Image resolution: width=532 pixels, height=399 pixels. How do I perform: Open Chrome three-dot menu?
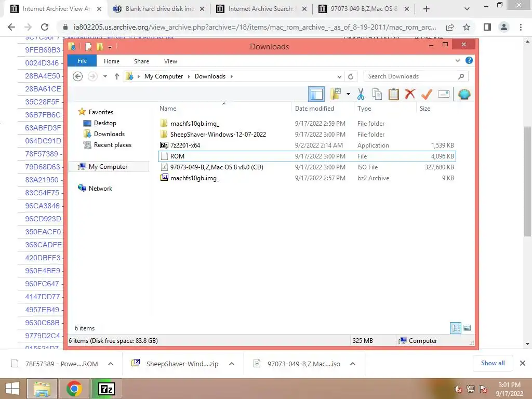pyautogui.click(x=521, y=27)
